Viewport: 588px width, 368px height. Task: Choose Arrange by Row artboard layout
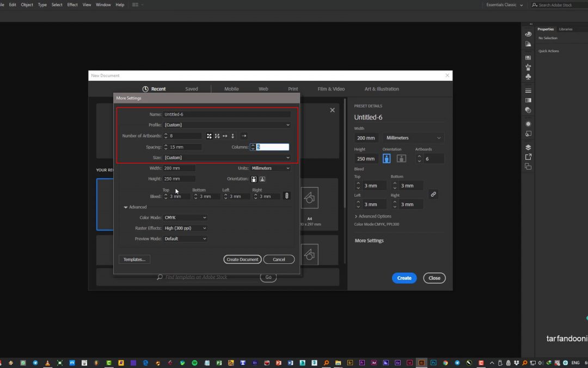[225, 136]
